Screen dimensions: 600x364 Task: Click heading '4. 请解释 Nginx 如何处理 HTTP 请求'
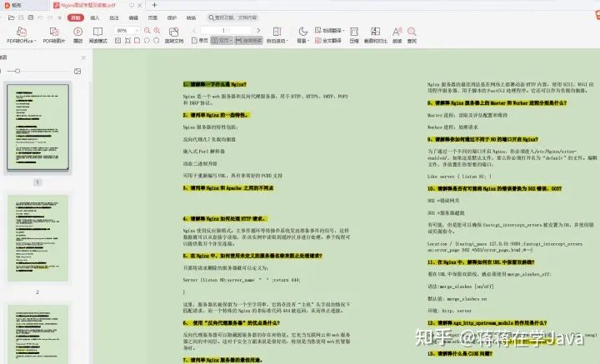224,219
